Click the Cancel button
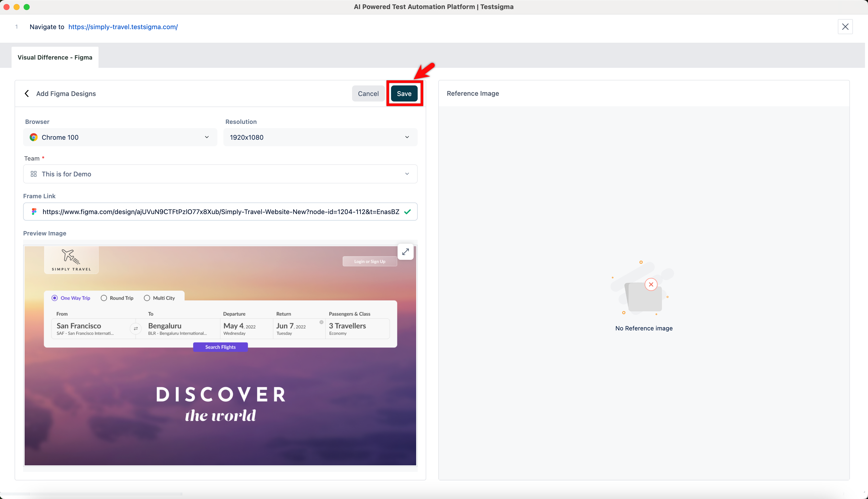This screenshot has height=499, width=868. point(368,93)
